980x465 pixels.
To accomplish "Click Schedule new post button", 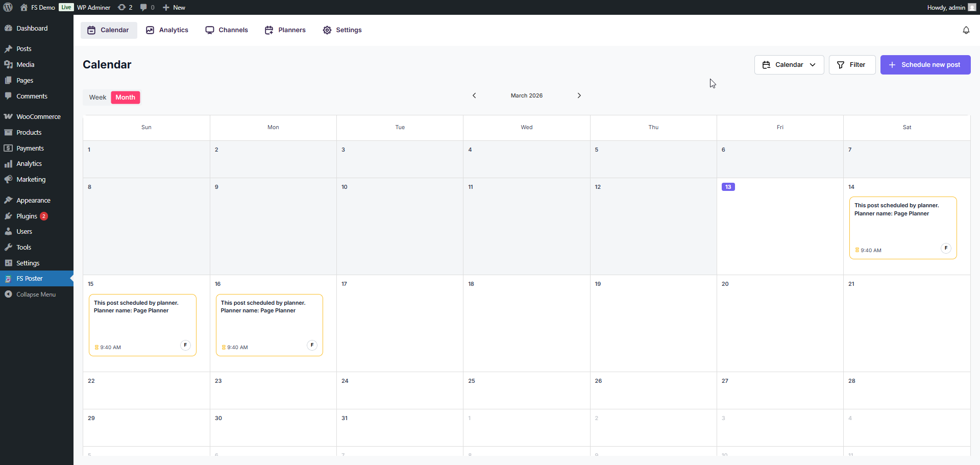I will (x=925, y=65).
